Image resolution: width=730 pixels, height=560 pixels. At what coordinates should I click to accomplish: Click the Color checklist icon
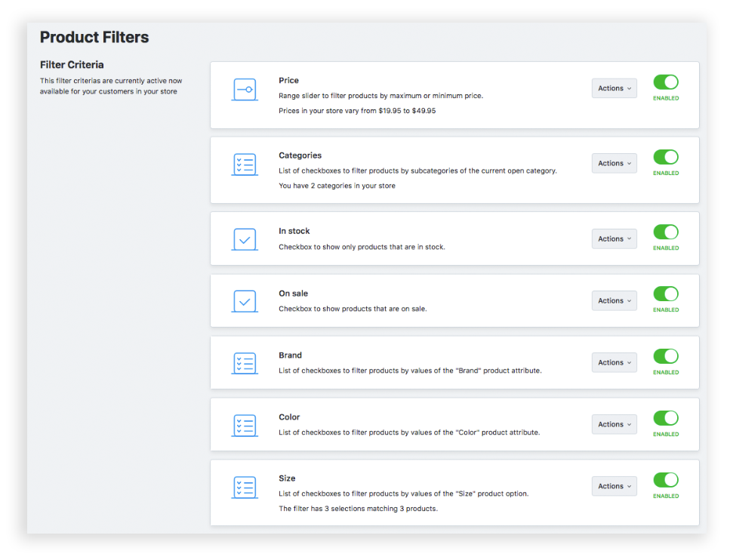245,426
